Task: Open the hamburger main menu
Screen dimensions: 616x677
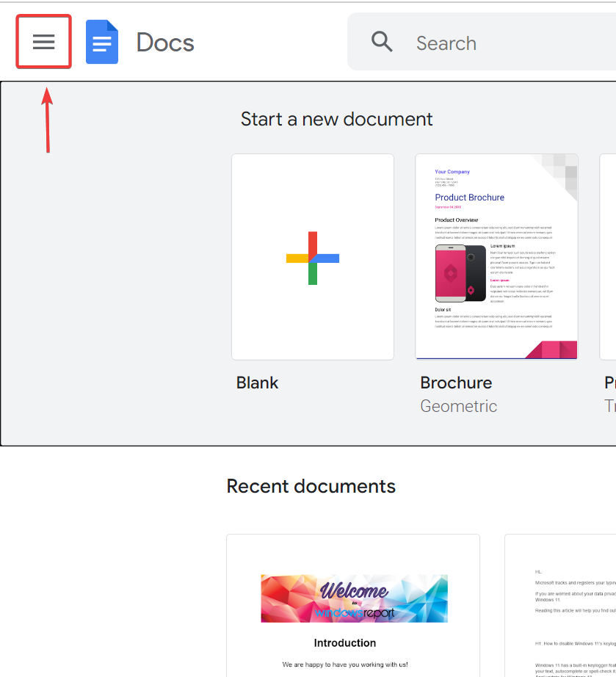Action: [43, 42]
